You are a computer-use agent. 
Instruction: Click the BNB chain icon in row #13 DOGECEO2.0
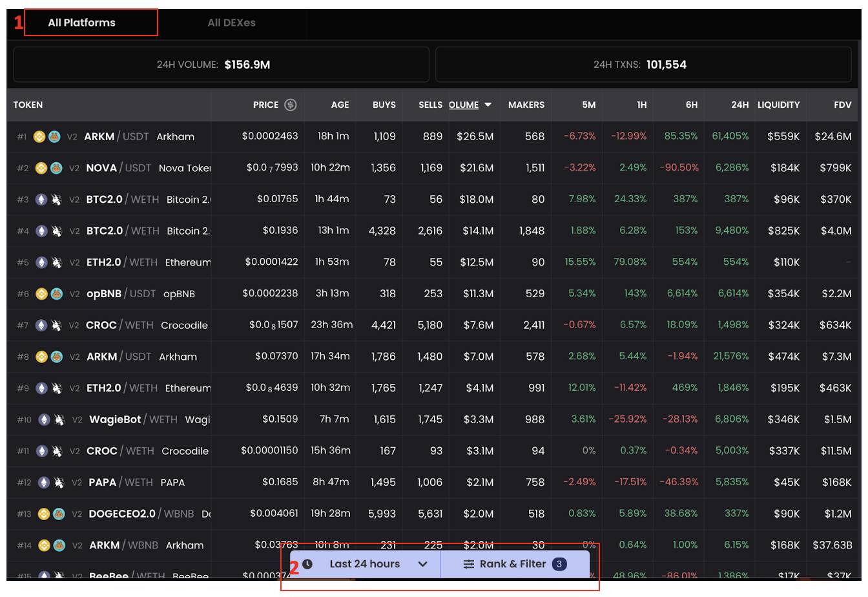[44, 514]
